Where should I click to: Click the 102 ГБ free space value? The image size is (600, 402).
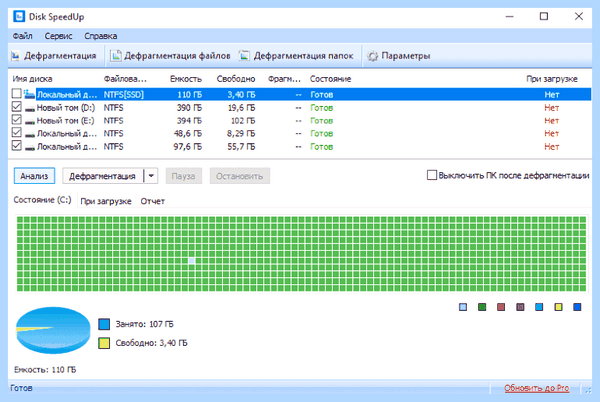pos(243,121)
